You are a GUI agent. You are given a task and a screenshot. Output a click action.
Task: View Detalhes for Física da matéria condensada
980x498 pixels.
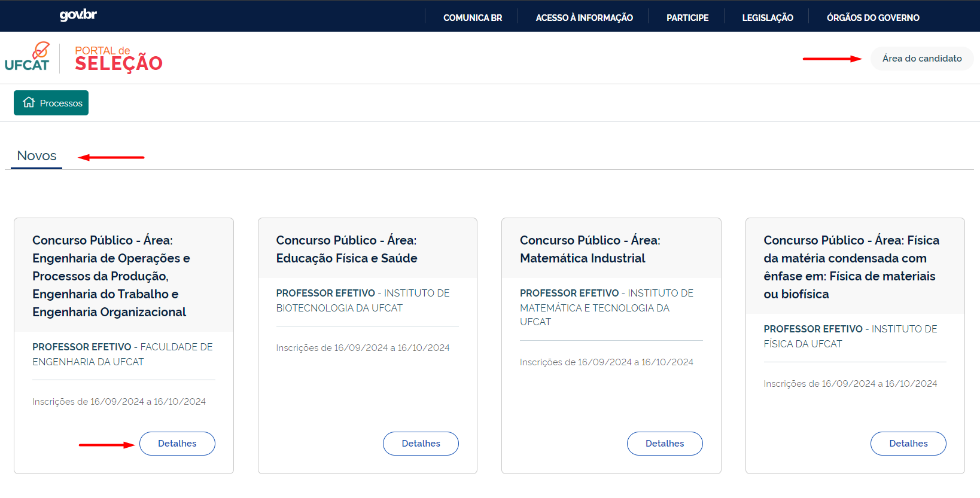(x=908, y=444)
